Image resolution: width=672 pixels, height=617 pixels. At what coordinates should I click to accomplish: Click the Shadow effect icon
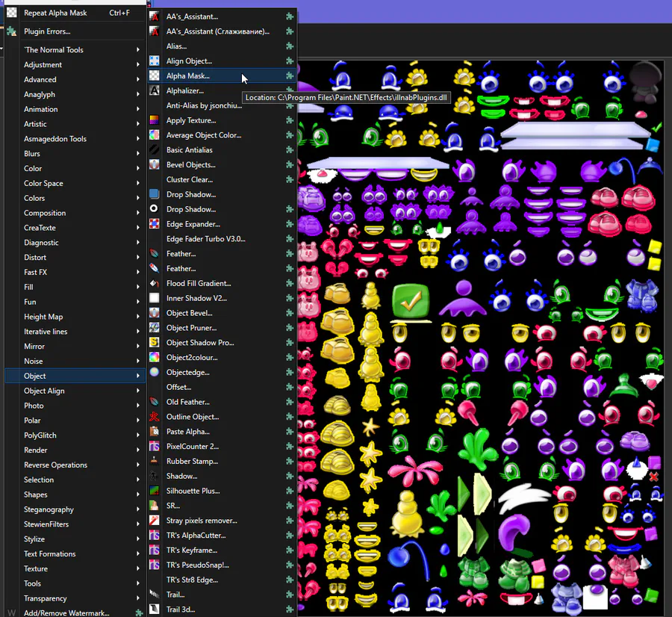pos(155,476)
